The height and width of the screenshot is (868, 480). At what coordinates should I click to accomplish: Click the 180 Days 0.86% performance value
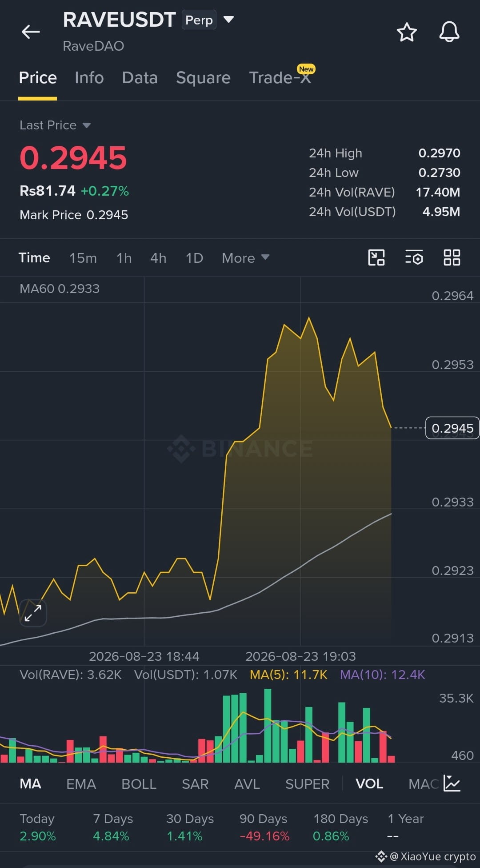point(331,836)
